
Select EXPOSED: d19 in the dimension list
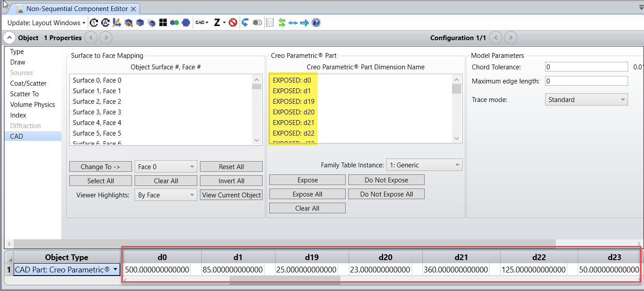tap(294, 102)
